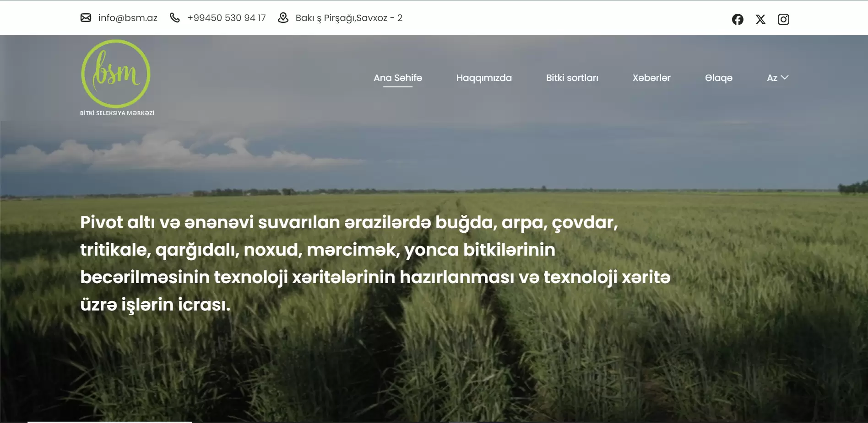Select the Əlaqə contact menu item
Image resolution: width=868 pixels, height=423 pixels.
(x=718, y=78)
